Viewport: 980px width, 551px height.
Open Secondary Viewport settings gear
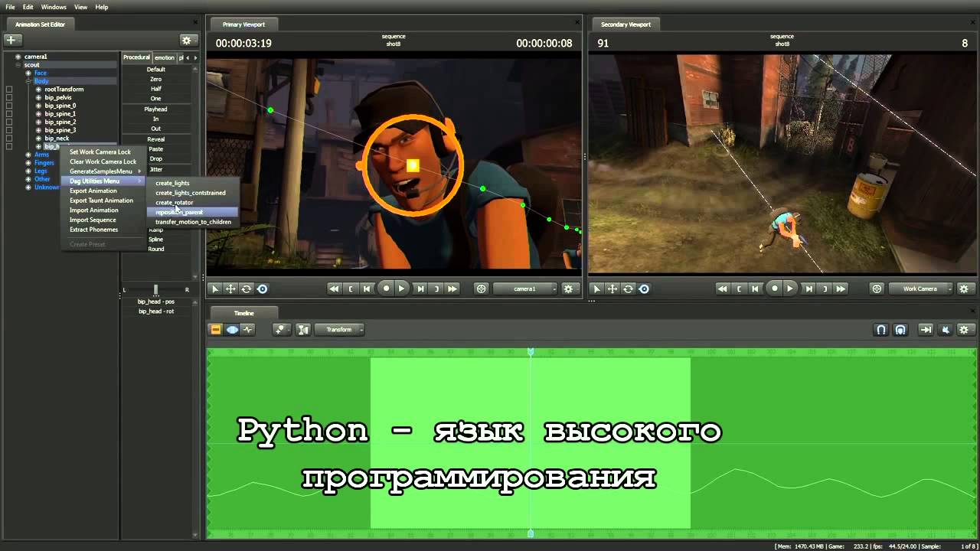click(965, 289)
